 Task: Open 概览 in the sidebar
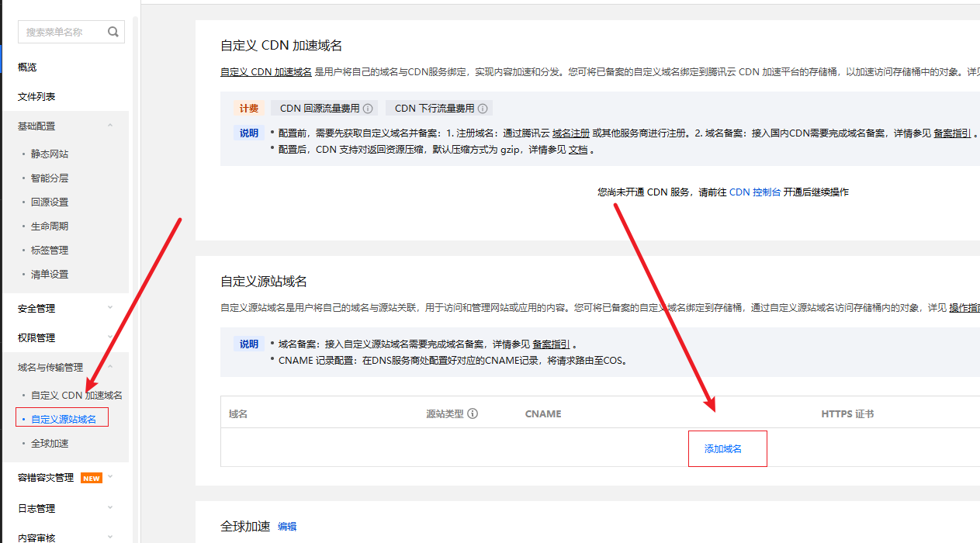tap(27, 67)
